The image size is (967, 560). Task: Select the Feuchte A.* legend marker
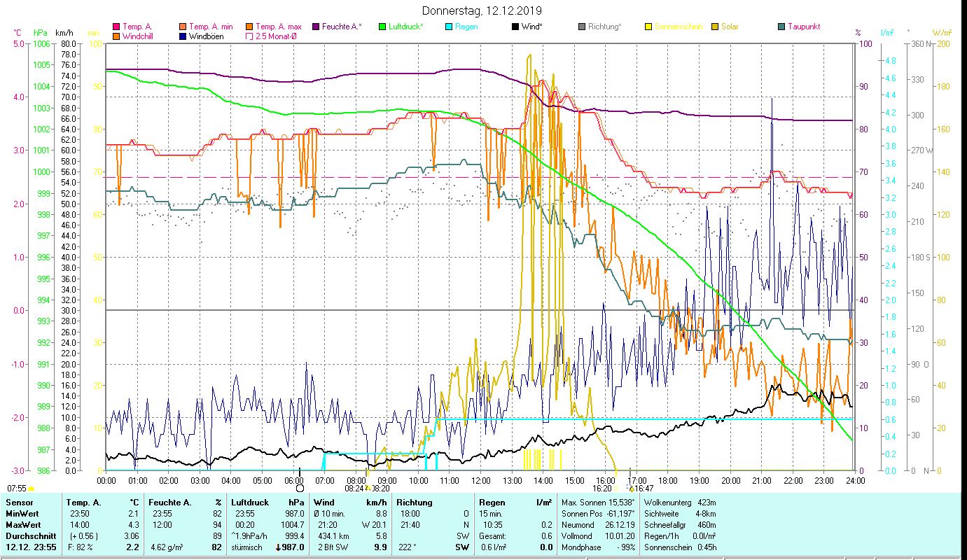click(316, 27)
